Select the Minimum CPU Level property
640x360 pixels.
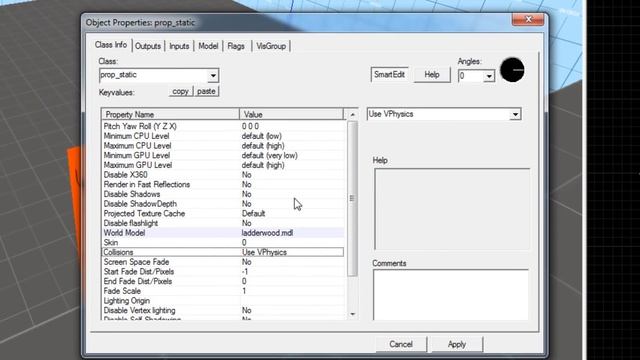tap(223, 136)
